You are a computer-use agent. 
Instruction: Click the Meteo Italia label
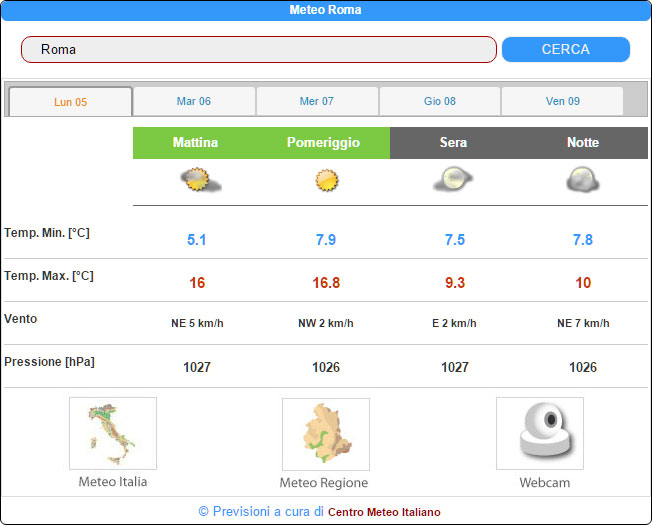pyautogui.click(x=113, y=482)
